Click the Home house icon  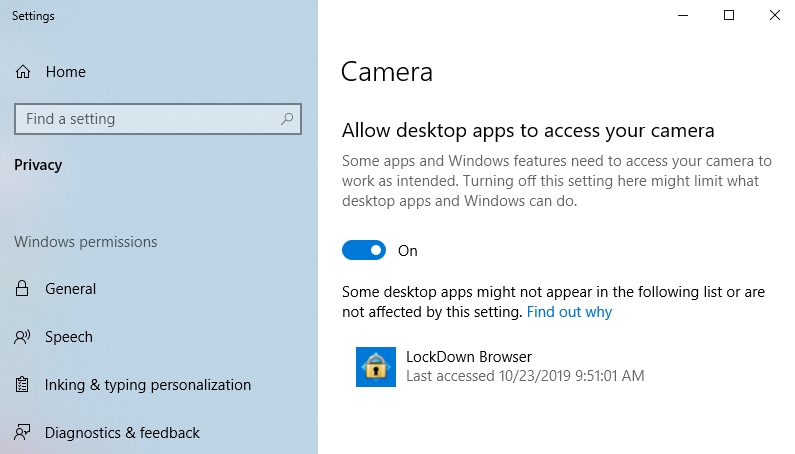click(x=23, y=72)
